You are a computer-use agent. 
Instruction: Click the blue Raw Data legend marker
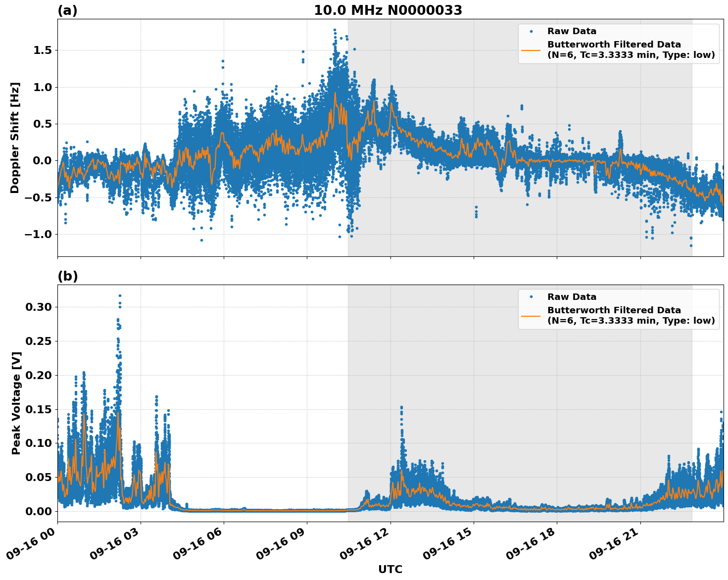coord(532,31)
